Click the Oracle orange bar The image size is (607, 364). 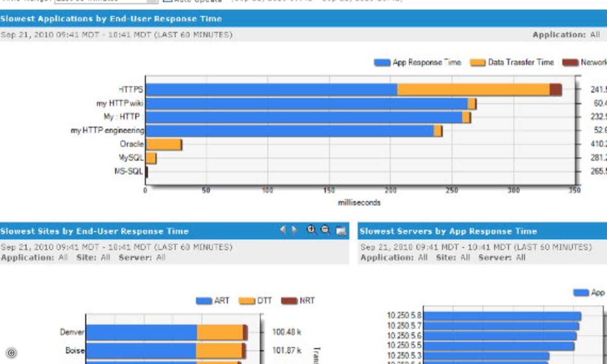tap(164, 145)
